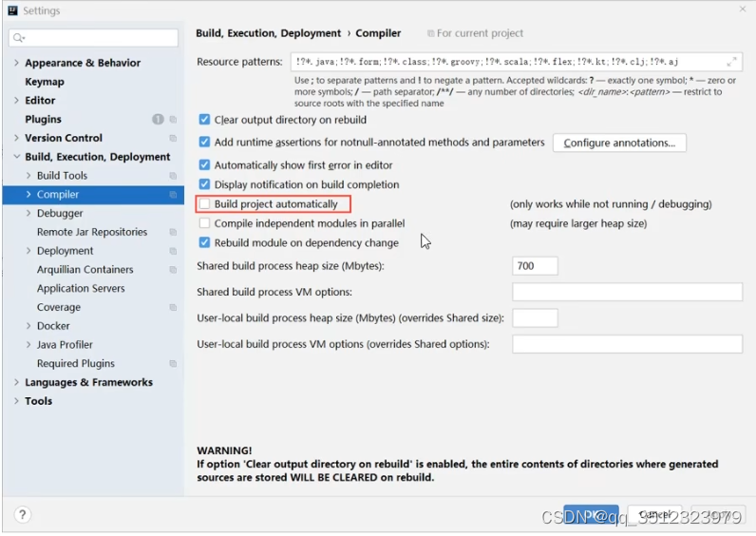Expand the Appearance & Behavior section
Image resolution: width=756 pixels, height=536 pixels.
pos(16,63)
